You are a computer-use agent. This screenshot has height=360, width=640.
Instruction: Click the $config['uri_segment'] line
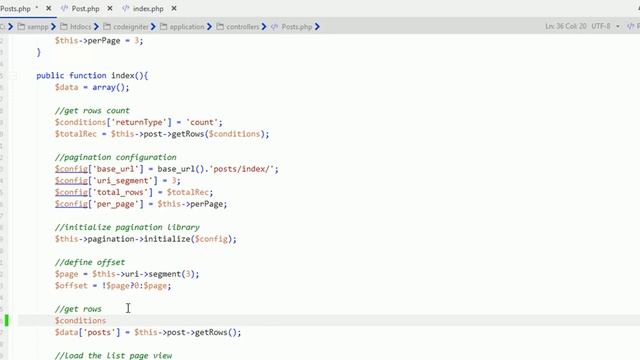pyautogui.click(x=118, y=181)
